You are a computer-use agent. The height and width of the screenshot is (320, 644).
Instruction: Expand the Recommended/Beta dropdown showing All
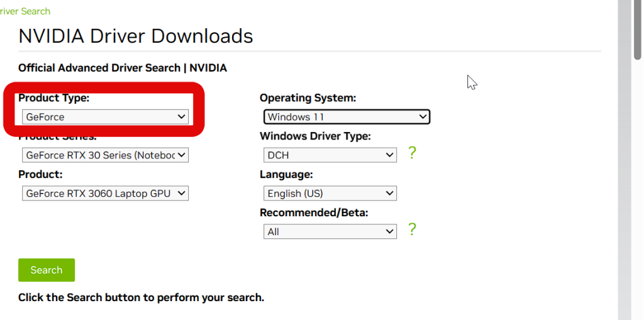[330, 232]
